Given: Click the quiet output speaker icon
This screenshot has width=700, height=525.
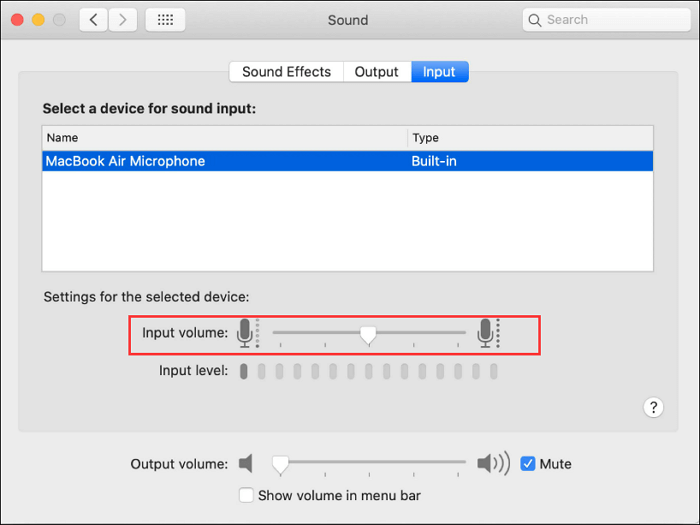Looking at the screenshot, I should point(247,464).
